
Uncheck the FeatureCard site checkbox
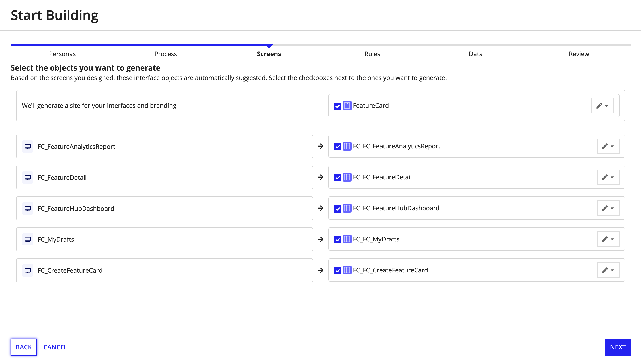coord(337,106)
